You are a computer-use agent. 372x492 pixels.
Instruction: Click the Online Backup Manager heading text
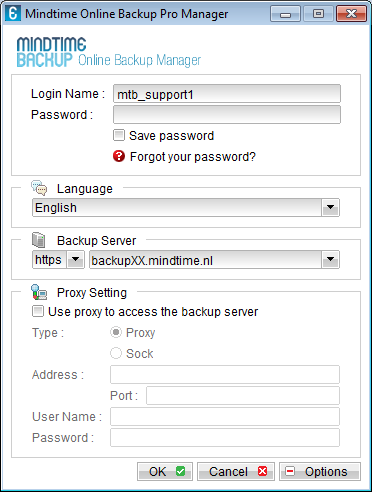click(139, 60)
